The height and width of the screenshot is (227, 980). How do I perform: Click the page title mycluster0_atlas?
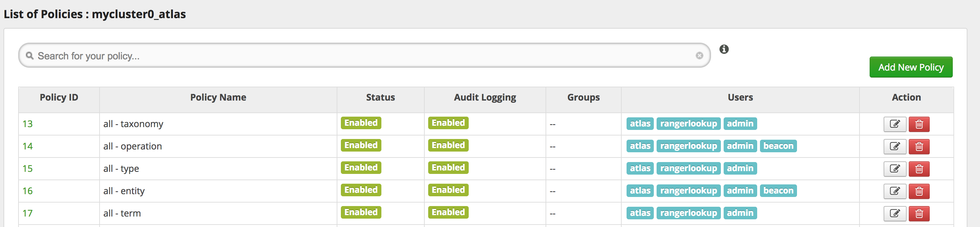click(138, 14)
